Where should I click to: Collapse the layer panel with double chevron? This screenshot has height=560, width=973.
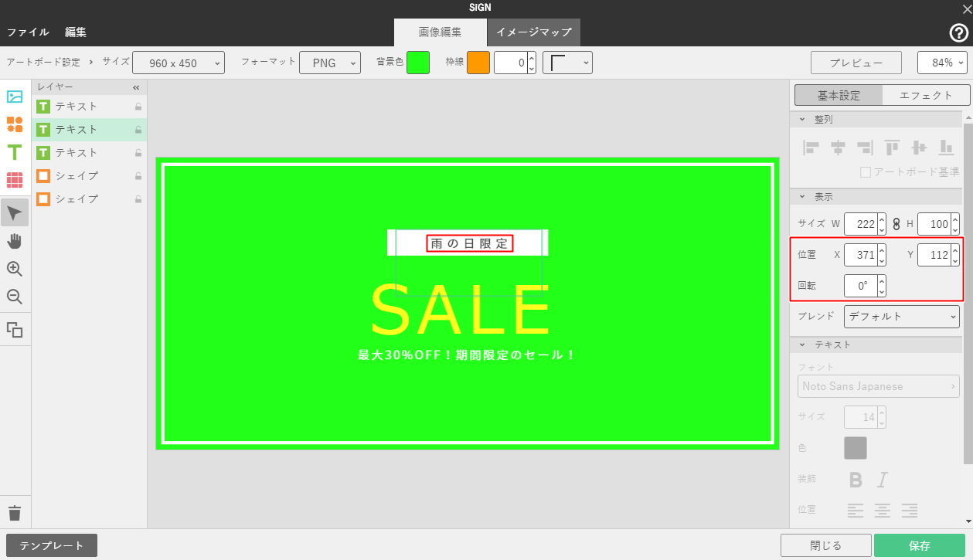[x=137, y=87]
